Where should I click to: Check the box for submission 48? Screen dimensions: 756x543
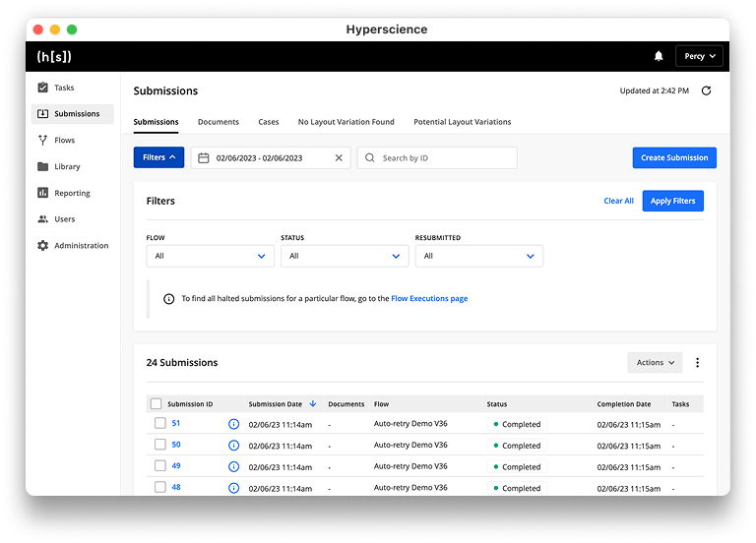[x=160, y=487]
